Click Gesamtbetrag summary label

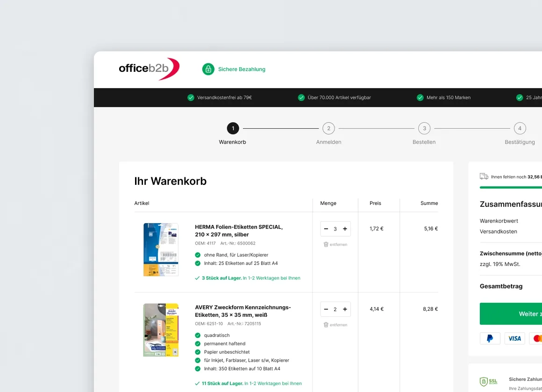501,287
